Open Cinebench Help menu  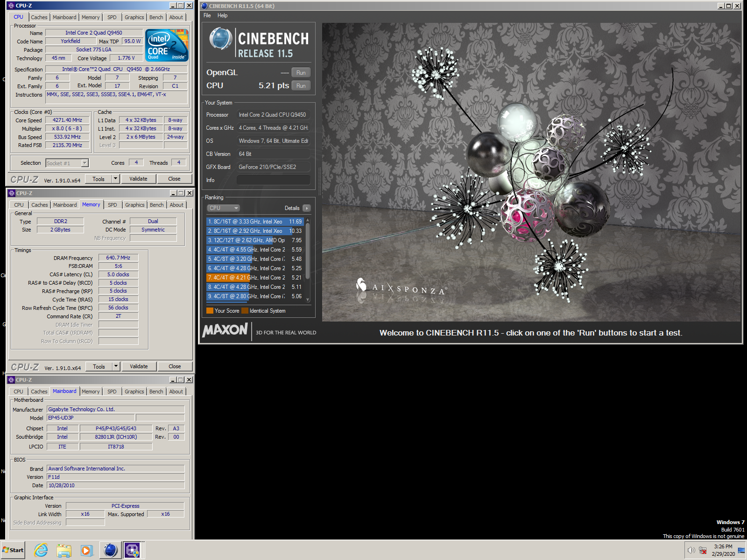[223, 15]
